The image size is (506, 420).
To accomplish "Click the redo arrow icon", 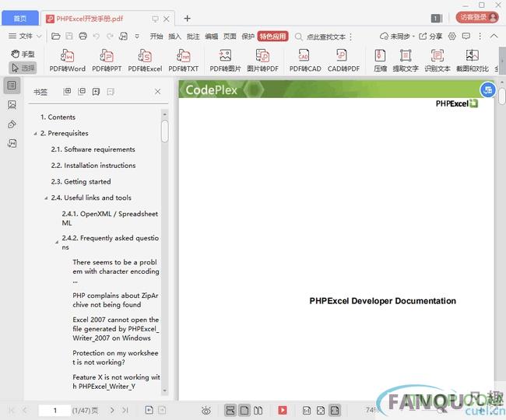I will (110, 36).
